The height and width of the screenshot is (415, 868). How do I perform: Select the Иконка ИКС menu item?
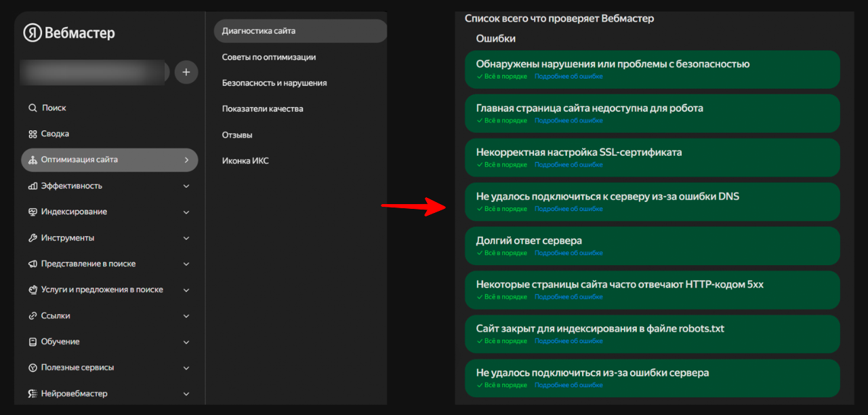(x=245, y=161)
